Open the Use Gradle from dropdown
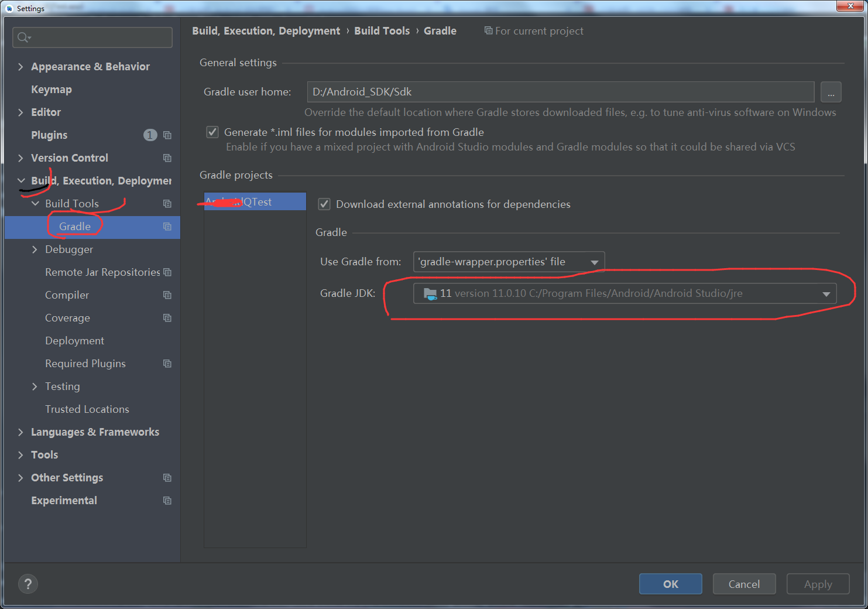Viewport: 868px width, 609px height. pyautogui.click(x=509, y=262)
